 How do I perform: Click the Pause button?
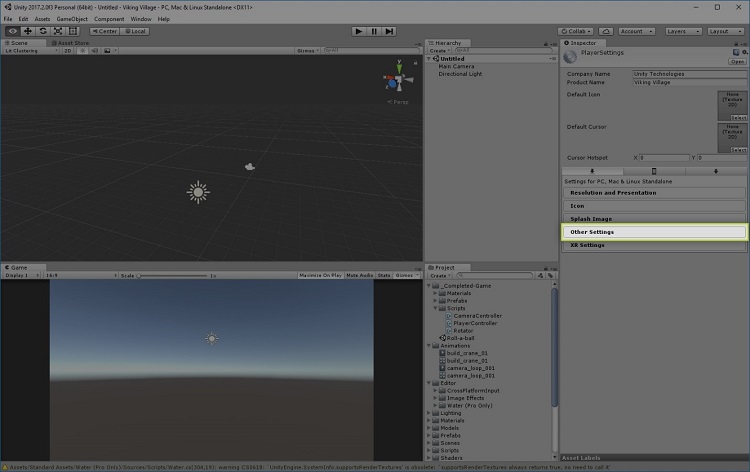pyautogui.click(x=374, y=31)
